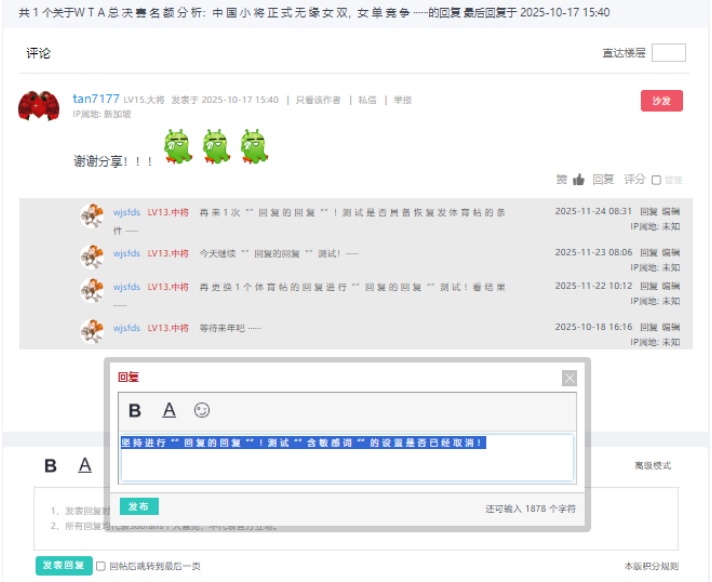Like tan7177's comment with thumbs-up icon

coord(578,180)
